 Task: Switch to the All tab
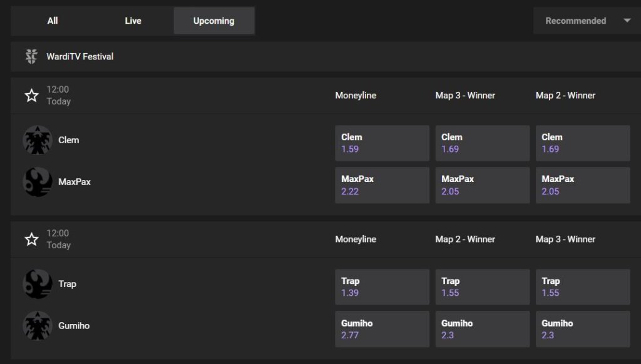click(x=53, y=21)
